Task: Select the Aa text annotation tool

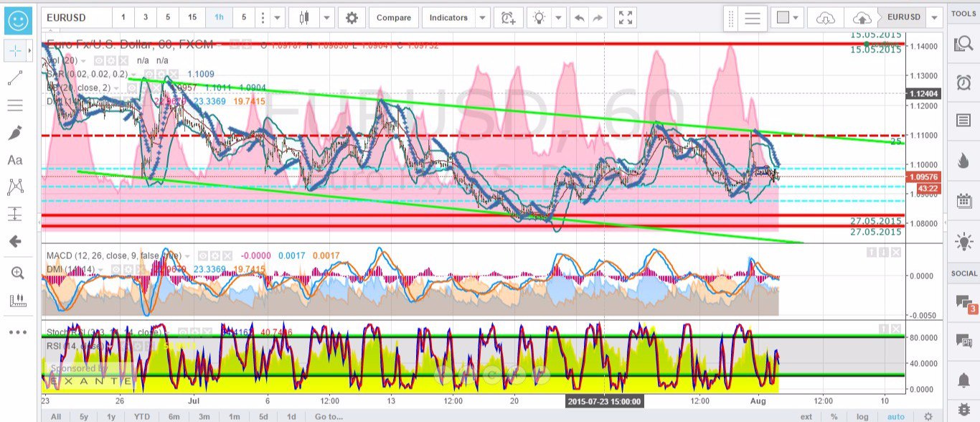Action: coord(15,160)
